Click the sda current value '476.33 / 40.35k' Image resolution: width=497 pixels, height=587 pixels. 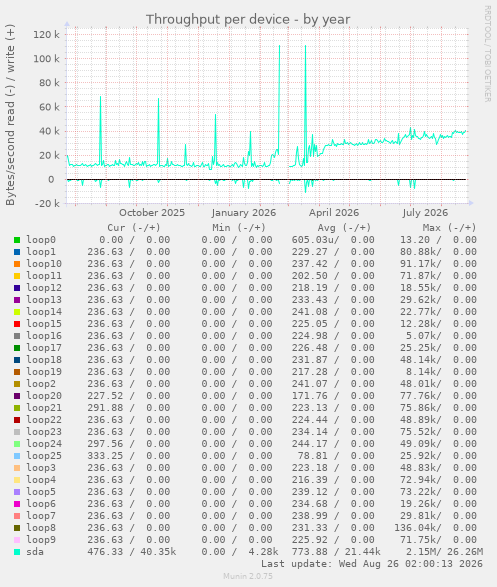tap(132, 552)
